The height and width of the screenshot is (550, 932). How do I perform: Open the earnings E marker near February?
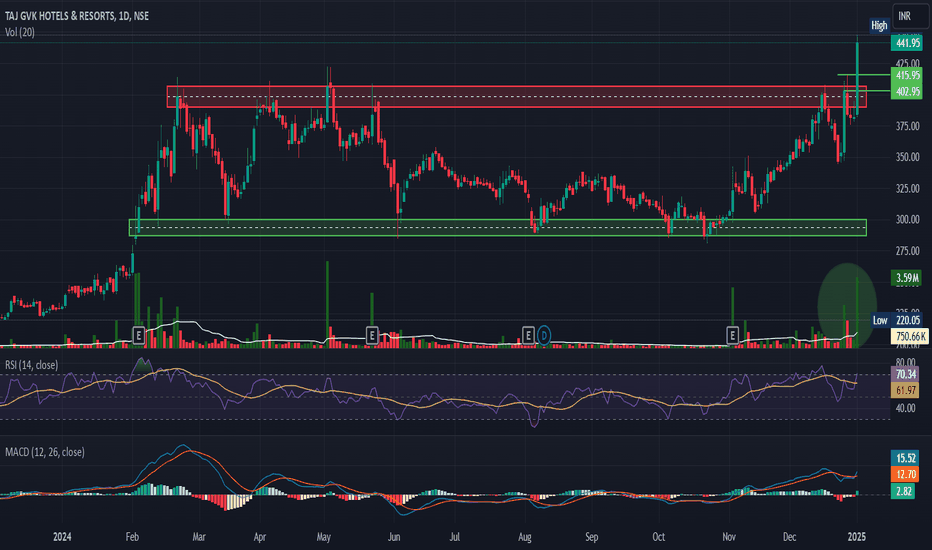click(x=138, y=335)
